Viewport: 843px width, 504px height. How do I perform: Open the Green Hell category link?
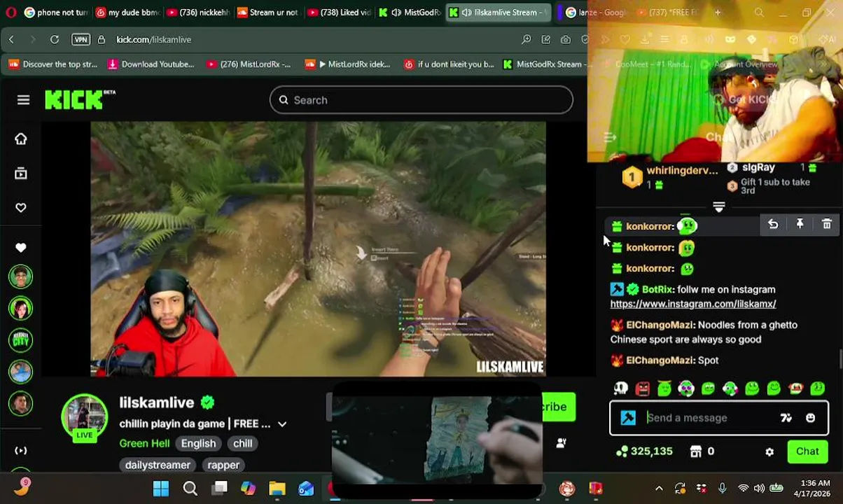click(x=144, y=443)
